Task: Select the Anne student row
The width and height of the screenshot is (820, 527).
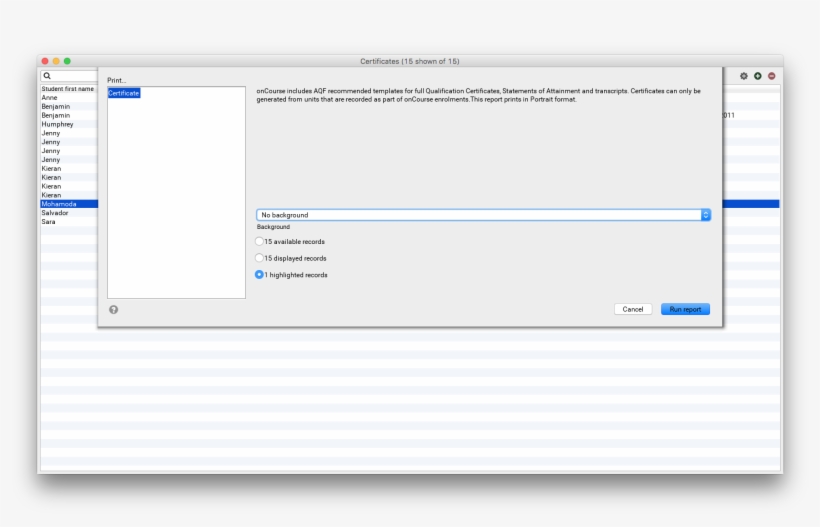Action: 50,98
